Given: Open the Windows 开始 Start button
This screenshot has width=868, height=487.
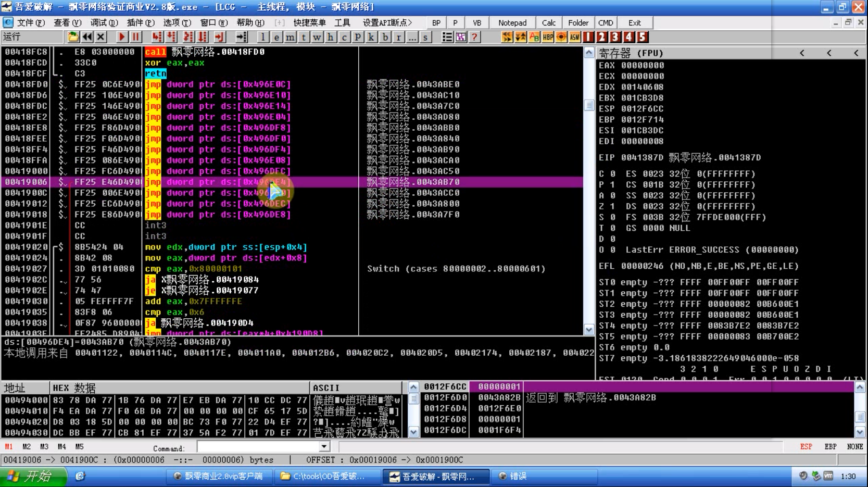Looking at the screenshot, I should coord(33,476).
